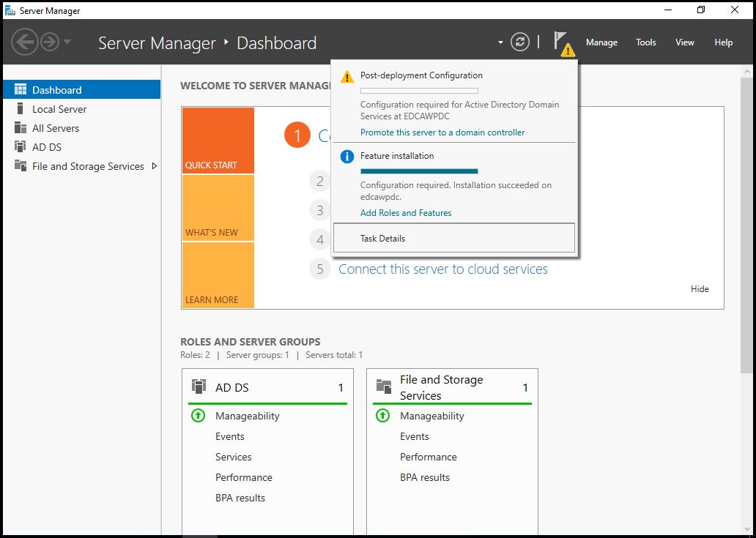Open the Tools menu
This screenshot has height=538, width=756.
pyautogui.click(x=645, y=42)
